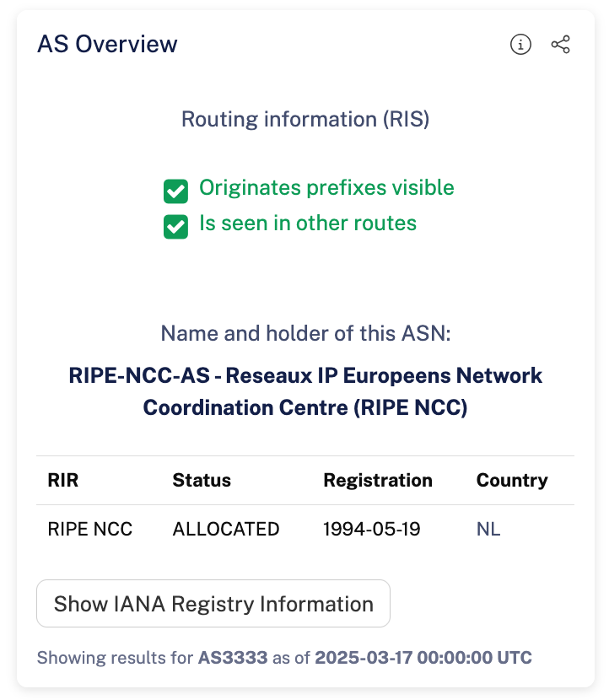Click the Status column header

tap(202, 481)
